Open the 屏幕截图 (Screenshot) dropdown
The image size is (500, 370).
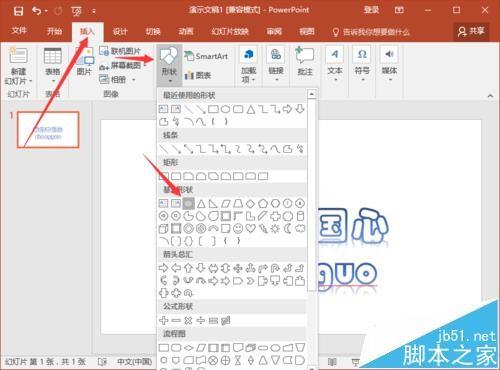click(x=123, y=66)
